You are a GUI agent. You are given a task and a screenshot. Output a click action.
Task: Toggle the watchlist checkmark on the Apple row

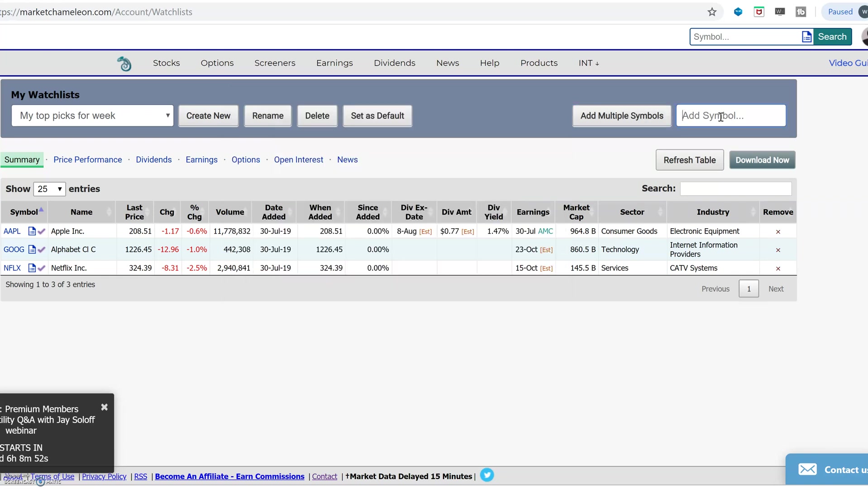[41, 231]
